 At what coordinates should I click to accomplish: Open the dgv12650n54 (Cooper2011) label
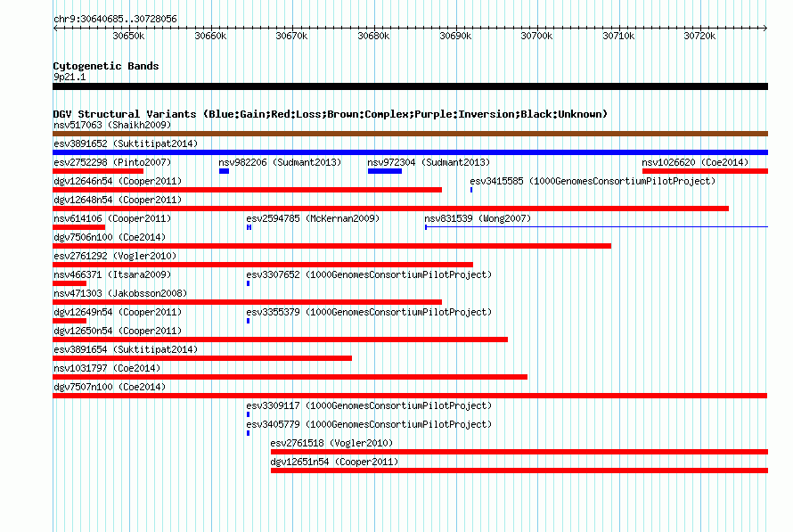tap(118, 331)
